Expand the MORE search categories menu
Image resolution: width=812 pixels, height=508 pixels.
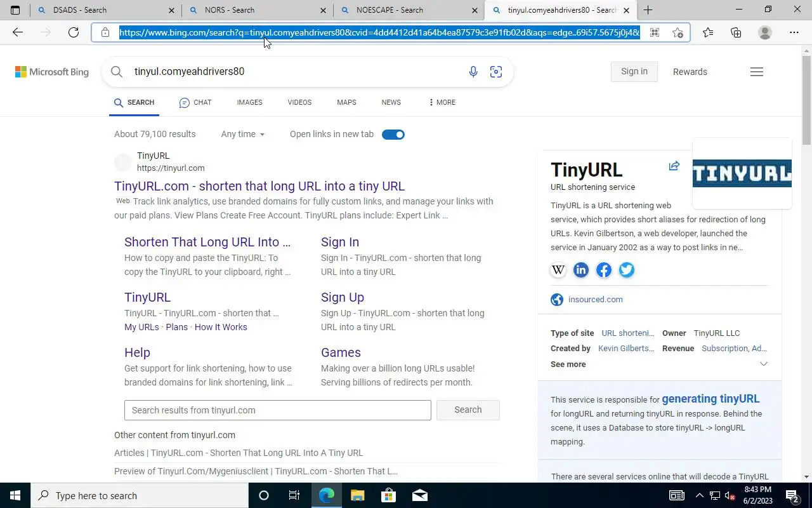(x=442, y=102)
